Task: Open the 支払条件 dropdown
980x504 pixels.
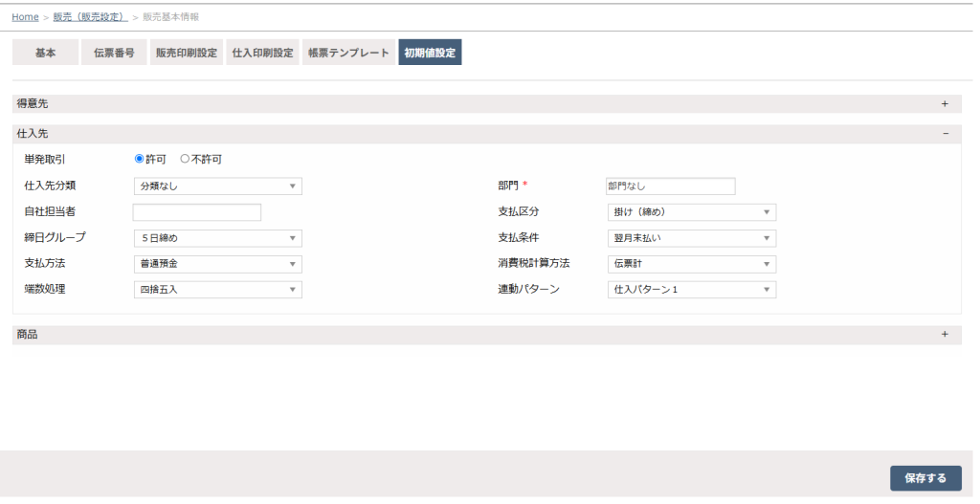Action: click(x=692, y=238)
